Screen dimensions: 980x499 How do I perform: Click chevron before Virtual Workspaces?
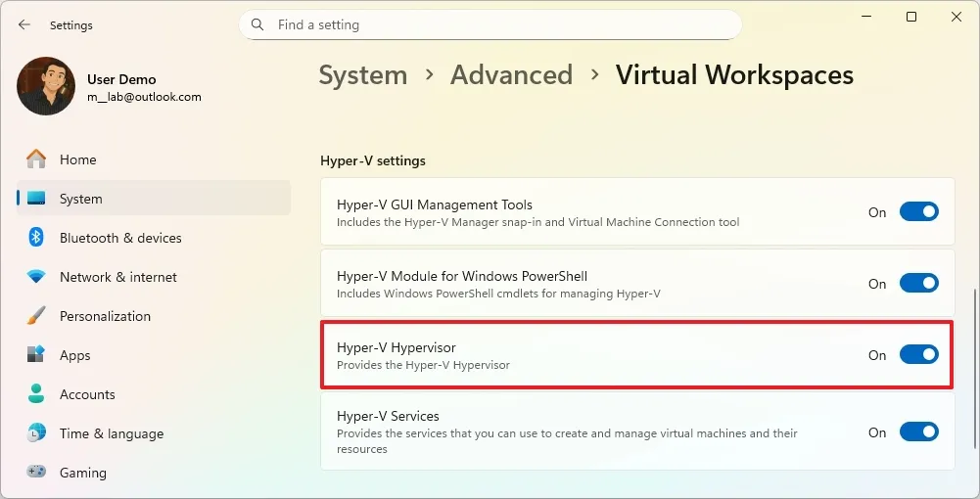(x=595, y=75)
